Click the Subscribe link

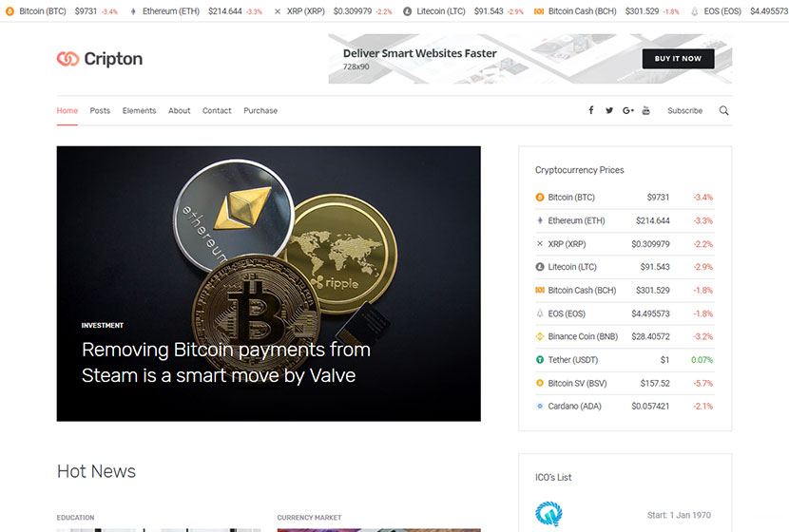click(x=684, y=110)
